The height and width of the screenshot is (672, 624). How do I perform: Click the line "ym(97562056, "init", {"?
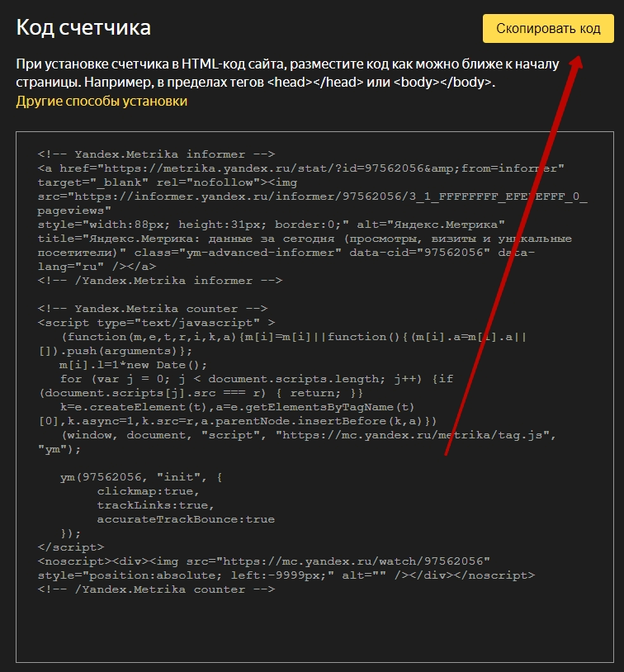point(141,477)
